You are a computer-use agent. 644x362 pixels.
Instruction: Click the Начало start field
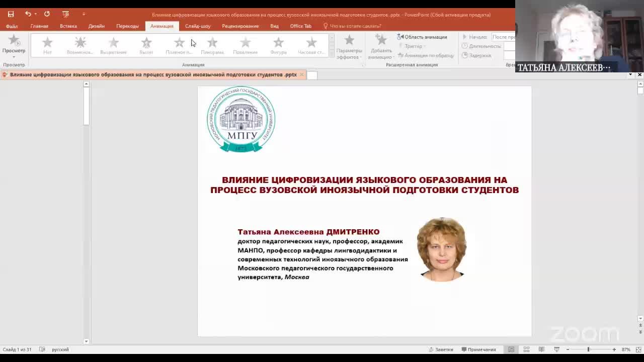pos(503,37)
